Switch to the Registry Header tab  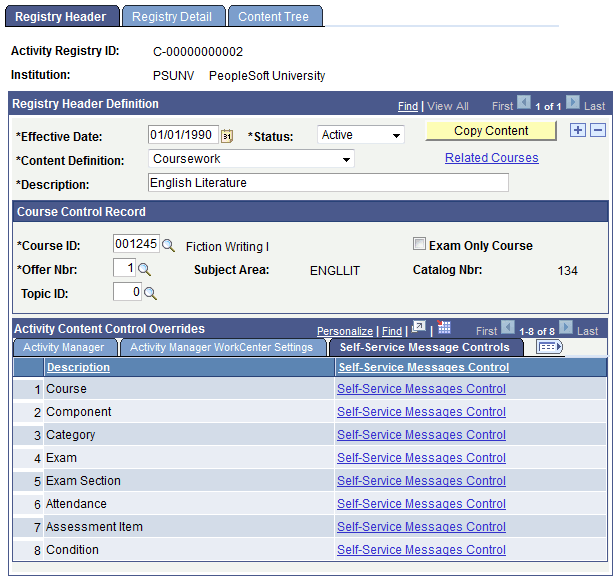tap(61, 16)
